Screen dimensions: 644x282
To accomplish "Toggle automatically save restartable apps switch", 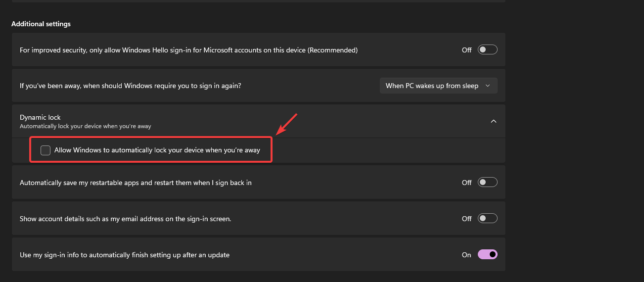I will (487, 183).
